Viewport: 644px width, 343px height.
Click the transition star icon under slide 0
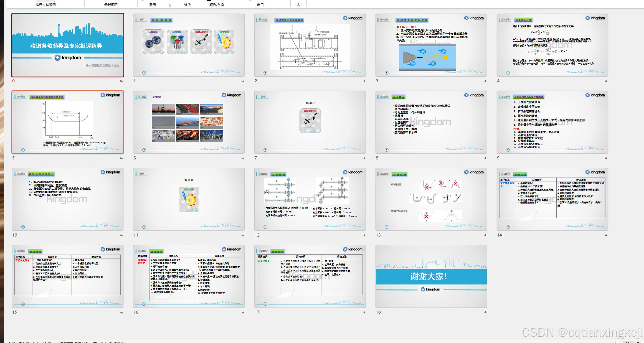[x=122, y=81]
